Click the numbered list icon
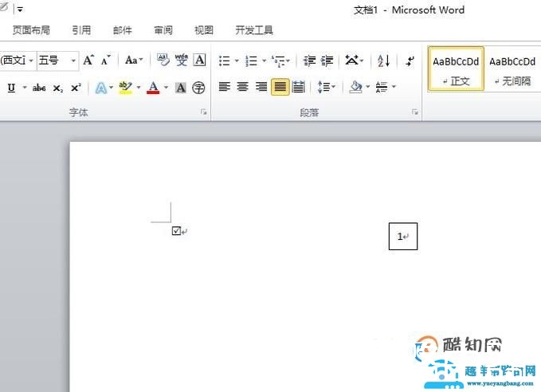 (252, 61)
